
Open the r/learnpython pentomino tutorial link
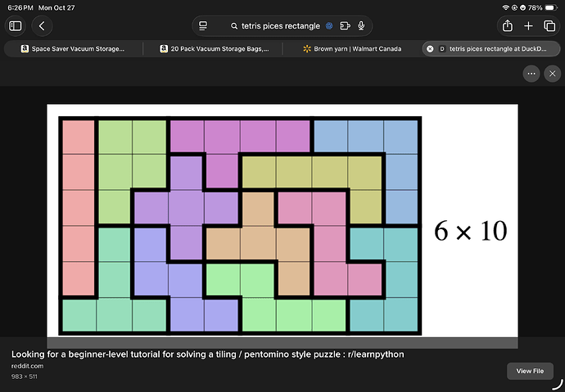pyautogui.click(x=207, y=354)
